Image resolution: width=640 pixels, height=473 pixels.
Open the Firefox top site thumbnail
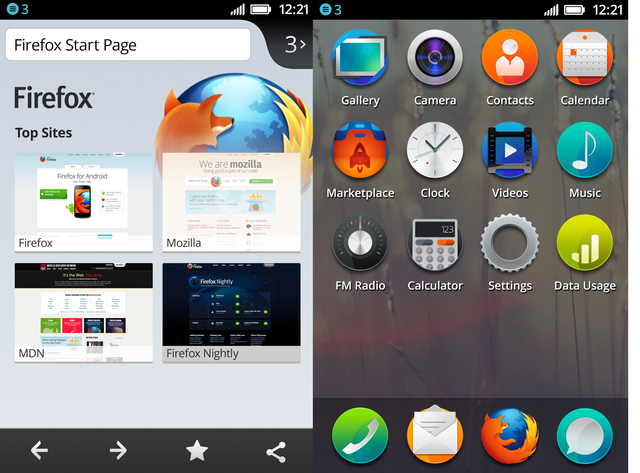tap(84, 202)
